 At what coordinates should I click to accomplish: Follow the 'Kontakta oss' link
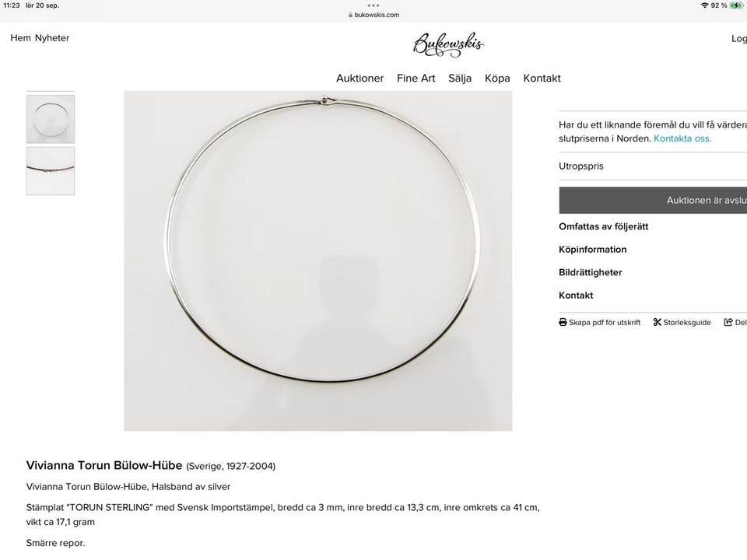point(682,138)
